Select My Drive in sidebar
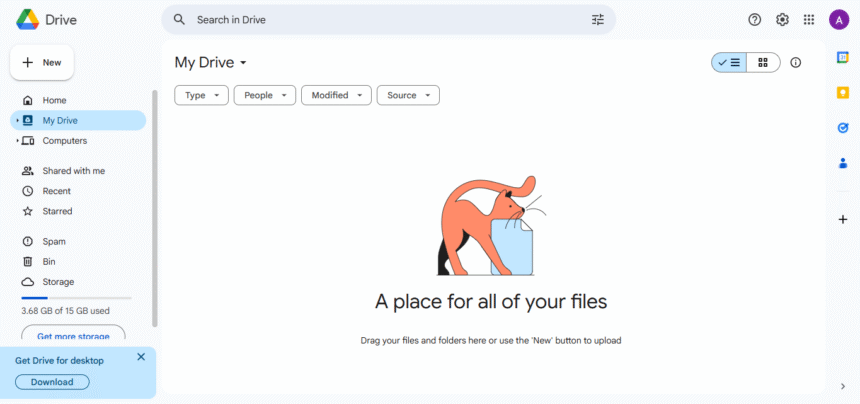This screenshot has width=860, height=404. [78, 121]
